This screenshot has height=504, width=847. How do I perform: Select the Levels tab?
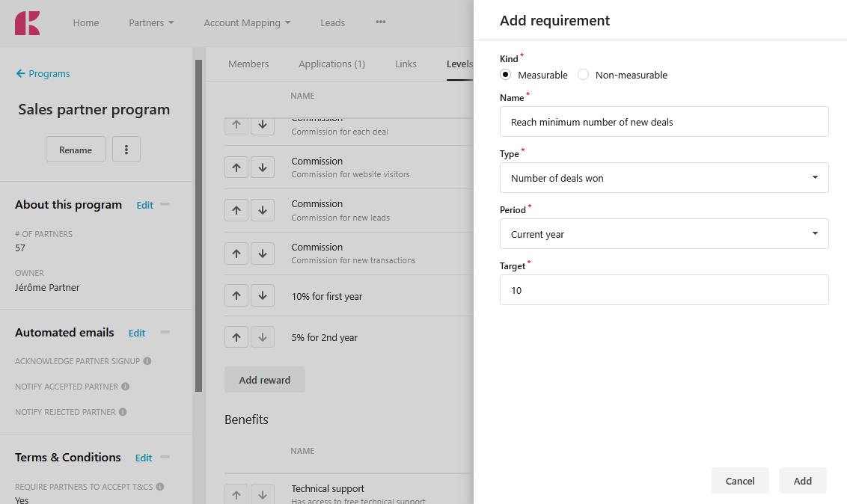click(459, 64)
